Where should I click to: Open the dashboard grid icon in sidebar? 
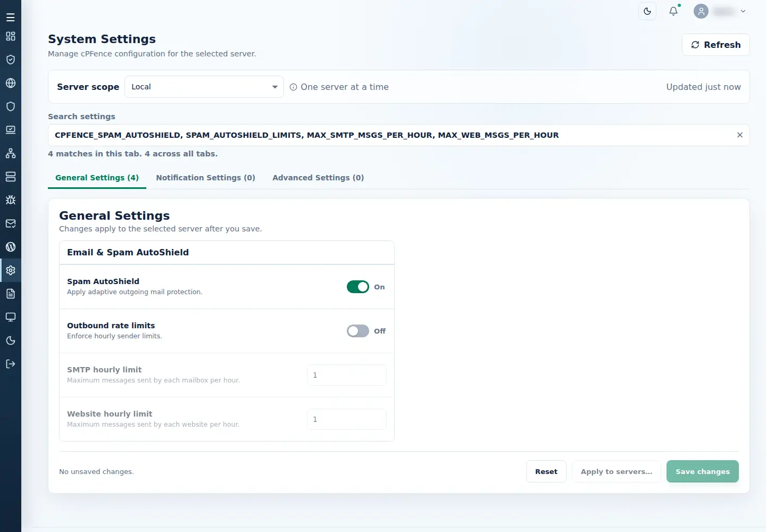pyautogui.click(x=11, y=36)
